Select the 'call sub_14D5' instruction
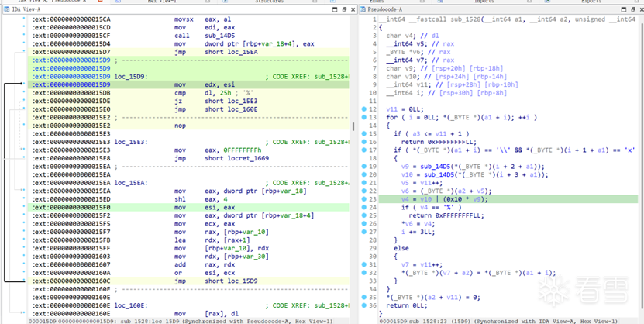The image size is (644, 324). point(205,36)
